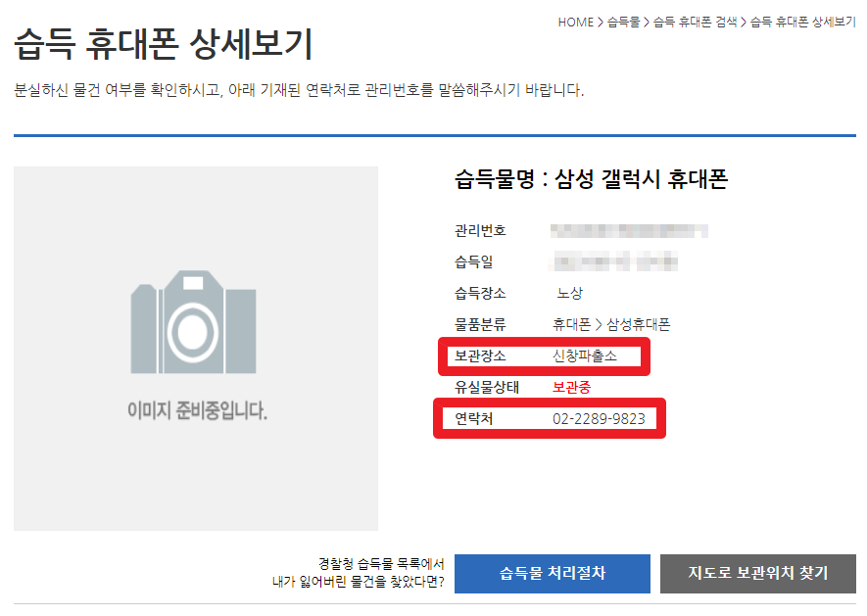867x616 pixels.
Task: Click the camera placeholder icon
Action: coord(193,320)
